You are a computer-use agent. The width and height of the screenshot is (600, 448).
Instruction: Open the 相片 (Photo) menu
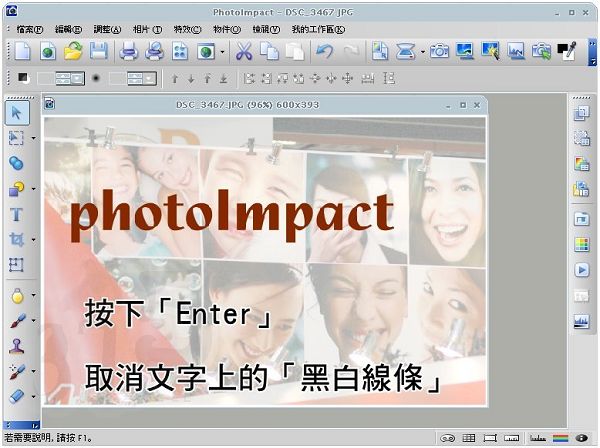[147, 29]
